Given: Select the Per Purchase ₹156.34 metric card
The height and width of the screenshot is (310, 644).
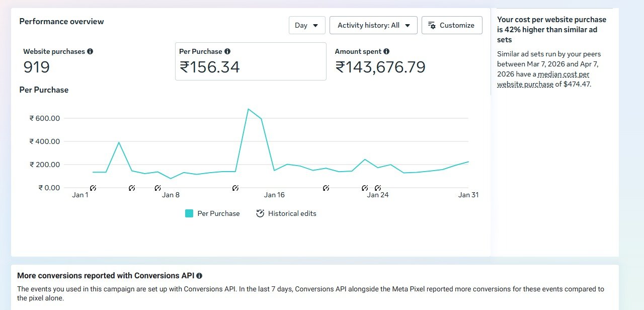Looking at the screenshot, I should tap(251, 61).
